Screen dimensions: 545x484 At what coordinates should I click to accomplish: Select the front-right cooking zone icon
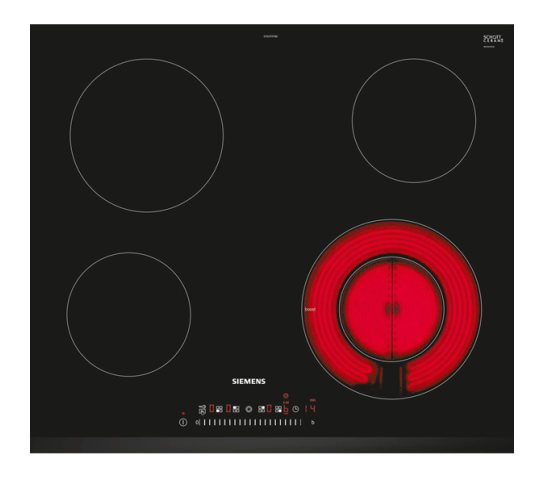(x=278, y=409)
